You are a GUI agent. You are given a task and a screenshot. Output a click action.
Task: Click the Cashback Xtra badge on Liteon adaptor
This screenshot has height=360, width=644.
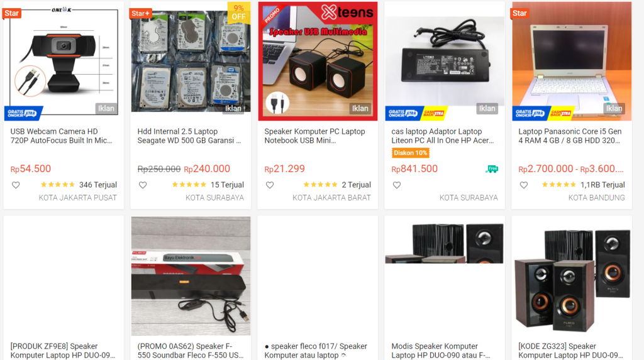(x=433, y=113)
